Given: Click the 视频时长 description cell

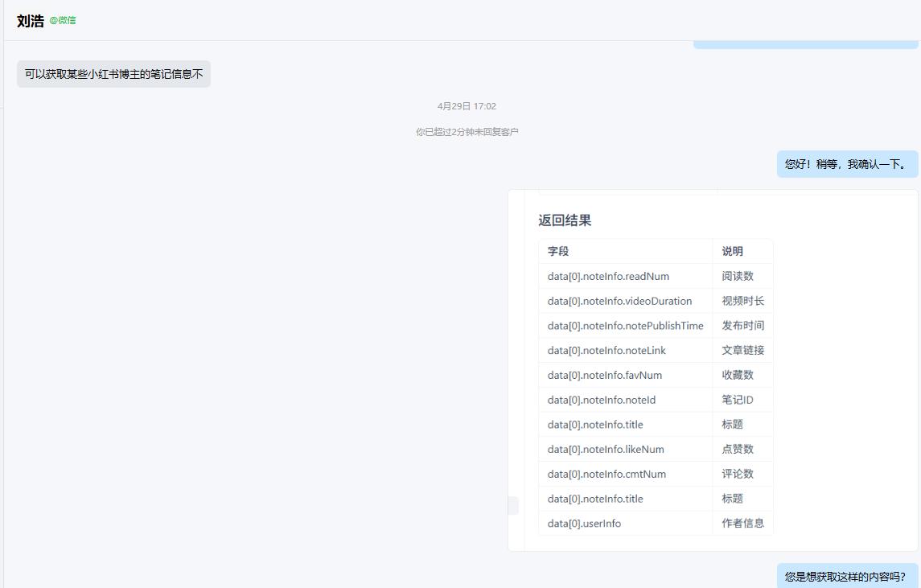Looking at the screenshot, I should point(742,301).
